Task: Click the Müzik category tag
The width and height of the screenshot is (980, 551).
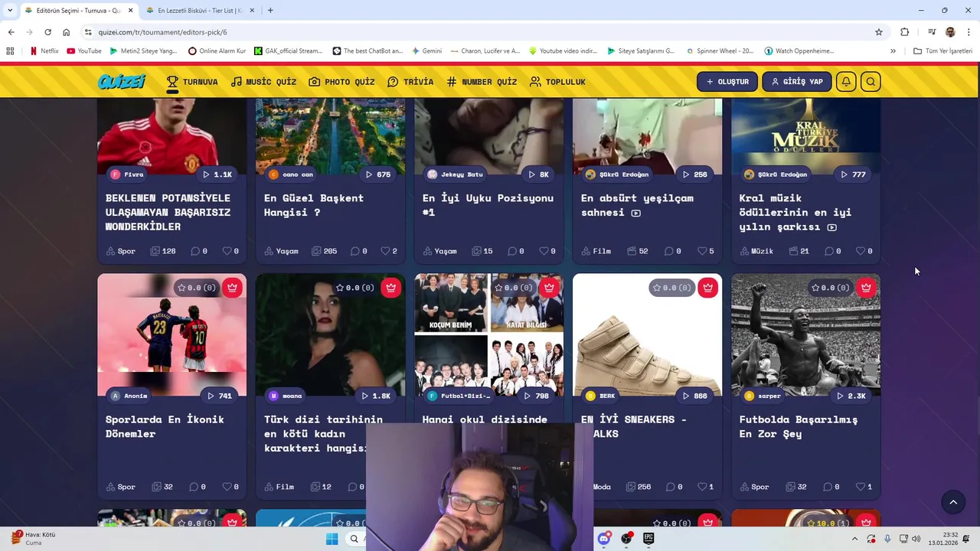Action: pyautogui.click(x=756, y=251)
